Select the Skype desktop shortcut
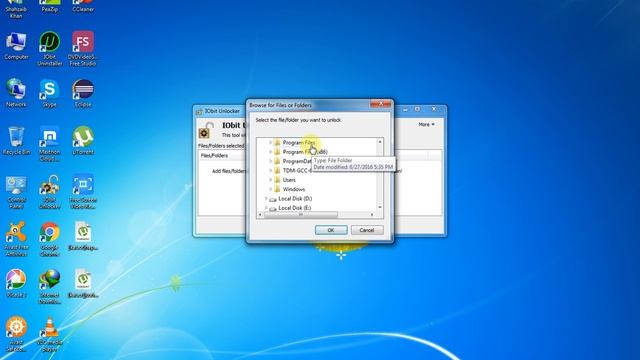The height and width of the screenshot is (360, 640). click(x=49, y=93)
